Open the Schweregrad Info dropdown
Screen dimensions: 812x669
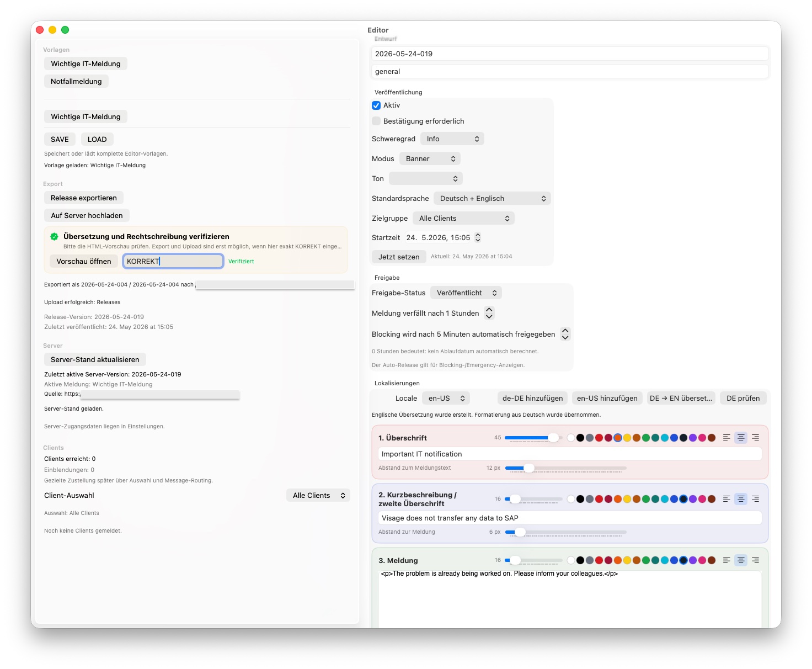coord(452,139)
